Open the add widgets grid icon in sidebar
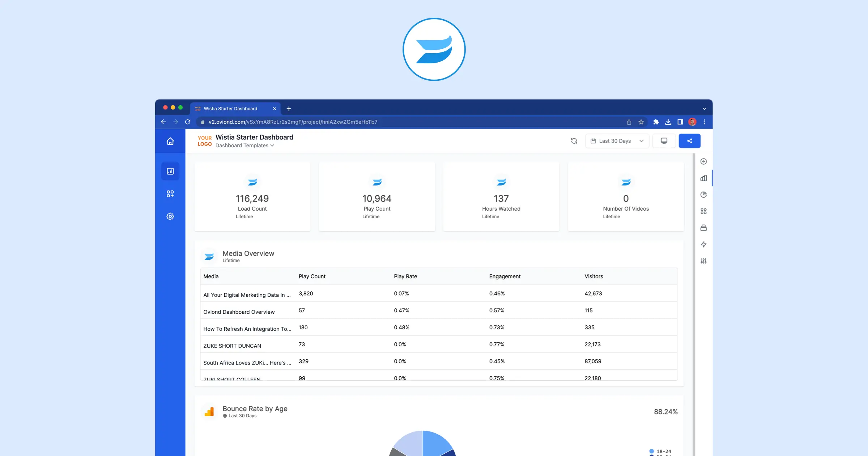 pos(170,194)
